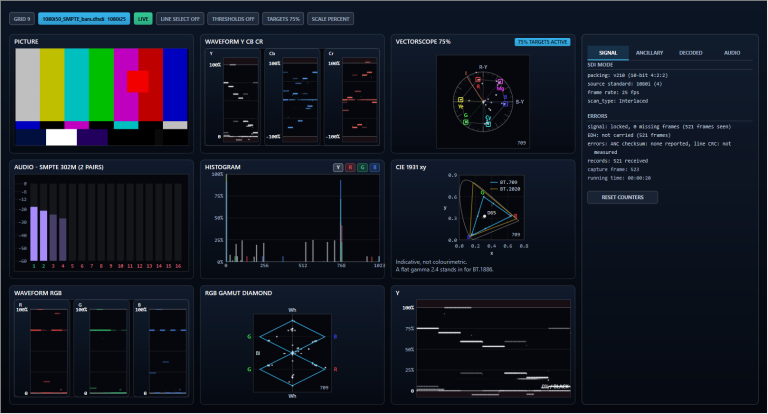Select the CIE 1931 xy panel title

(411, 167)
